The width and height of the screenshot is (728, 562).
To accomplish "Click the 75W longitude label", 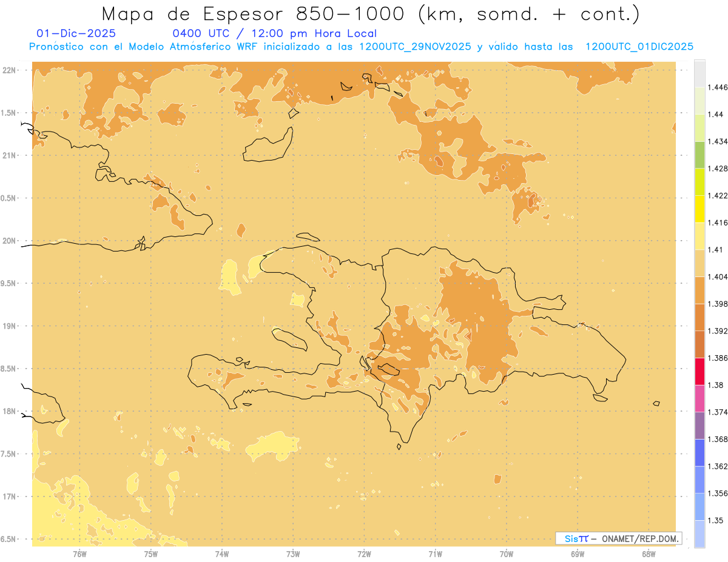I will [151, 554].
